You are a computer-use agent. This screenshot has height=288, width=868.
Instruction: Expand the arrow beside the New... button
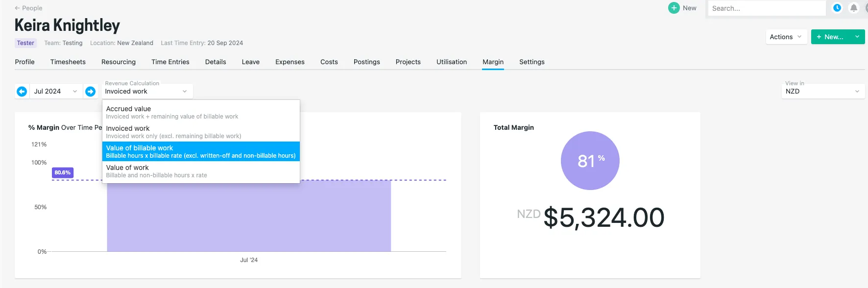[x=857, y=37]
